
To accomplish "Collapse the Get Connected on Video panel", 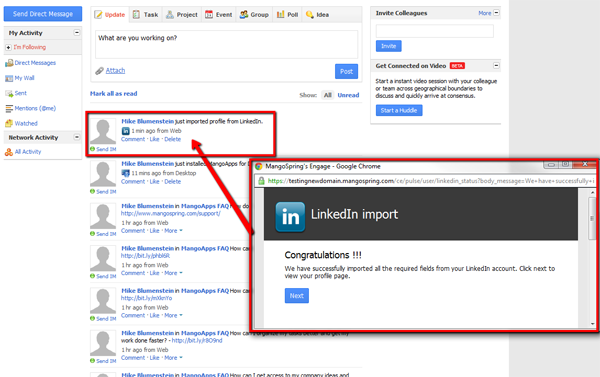I will pyautogui.click(x=496, y=65).
